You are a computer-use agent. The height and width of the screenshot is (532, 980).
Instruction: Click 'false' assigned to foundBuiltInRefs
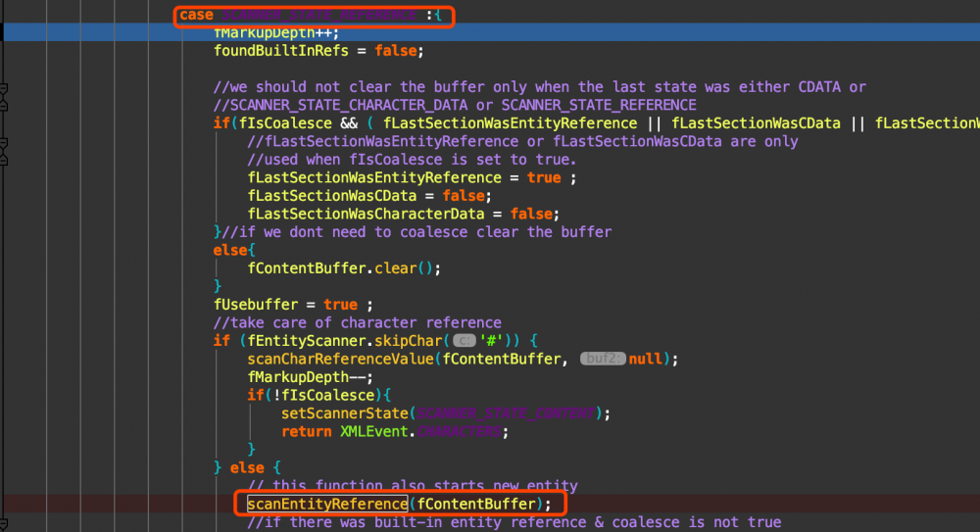[395, 51]
